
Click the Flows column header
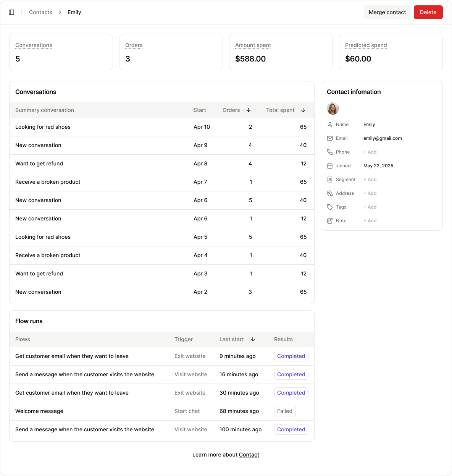tap(23, 339)
